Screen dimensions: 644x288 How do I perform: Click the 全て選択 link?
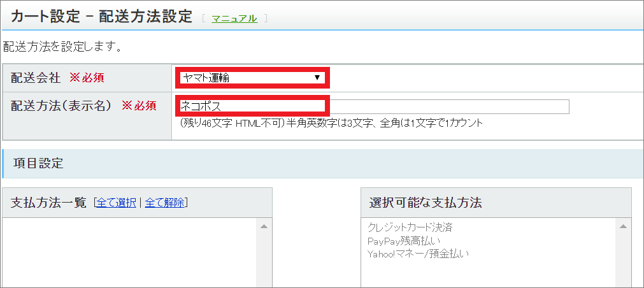point(116,203)
